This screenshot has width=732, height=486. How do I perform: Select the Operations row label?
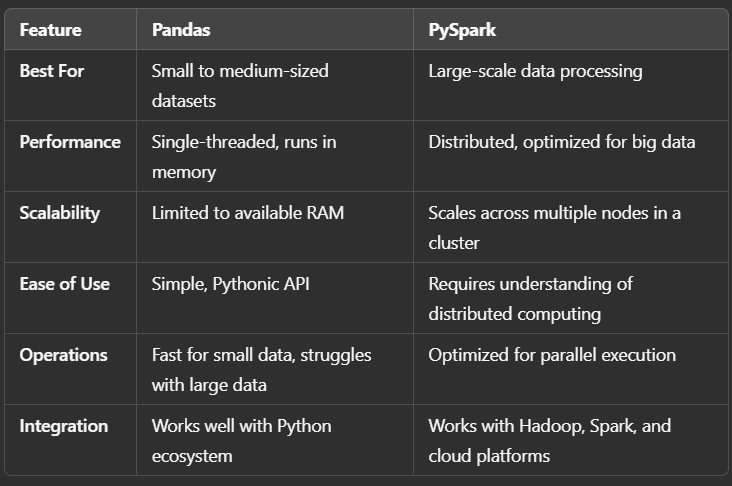(63, 355)
